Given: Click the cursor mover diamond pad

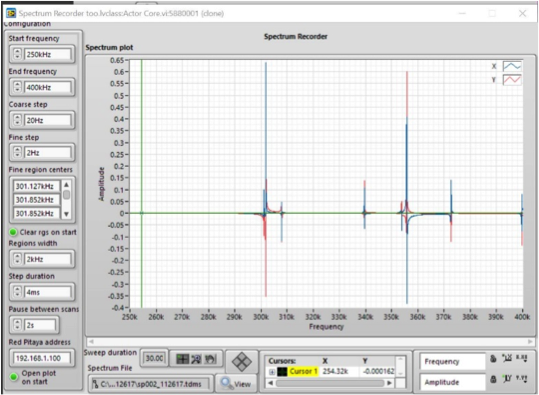Looking at the screenshot, I should point(242,362).
